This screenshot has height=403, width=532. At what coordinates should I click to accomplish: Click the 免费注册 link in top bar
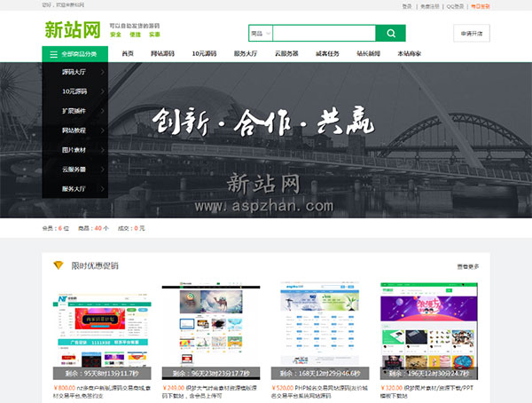(430, 6)
